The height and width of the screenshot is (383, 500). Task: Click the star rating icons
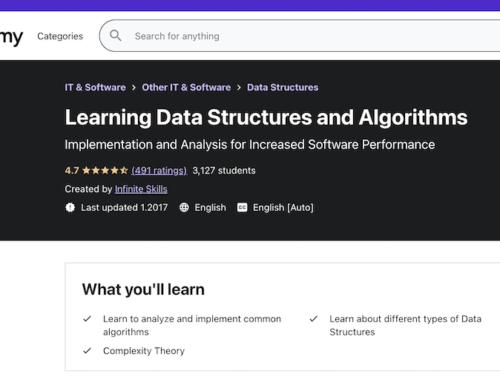pos(105,171)
